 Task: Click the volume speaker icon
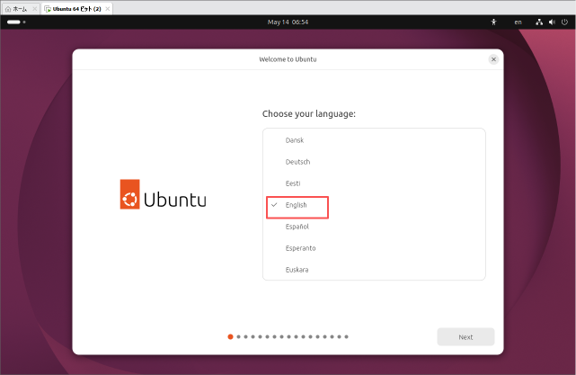(552, 22)
